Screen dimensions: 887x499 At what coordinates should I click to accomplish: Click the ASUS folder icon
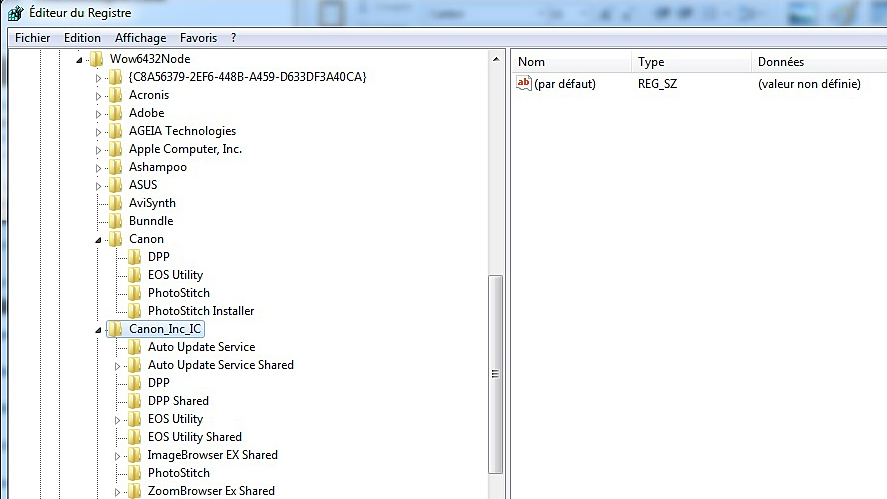[115, 185]
